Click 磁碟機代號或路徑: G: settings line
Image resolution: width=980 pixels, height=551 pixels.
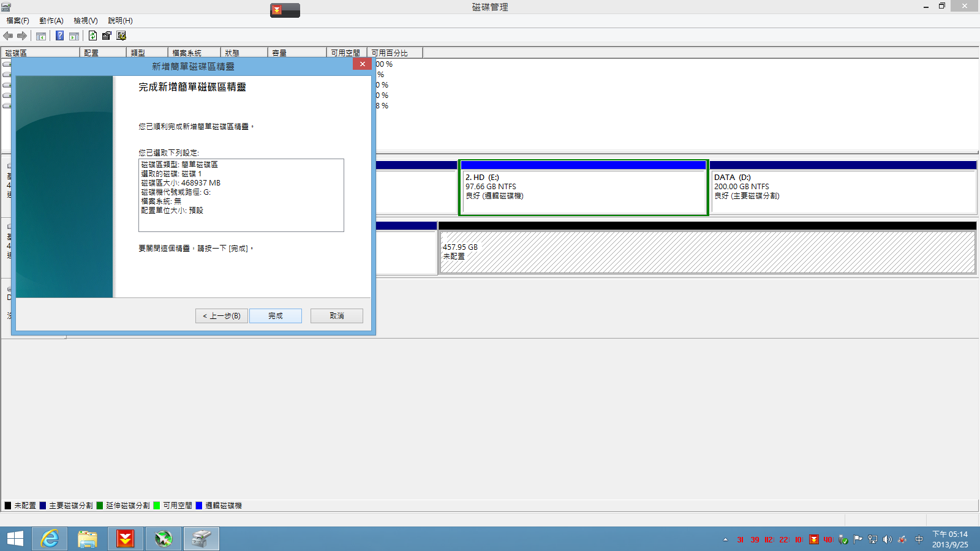pyautogui.click(x=176, y=192)
